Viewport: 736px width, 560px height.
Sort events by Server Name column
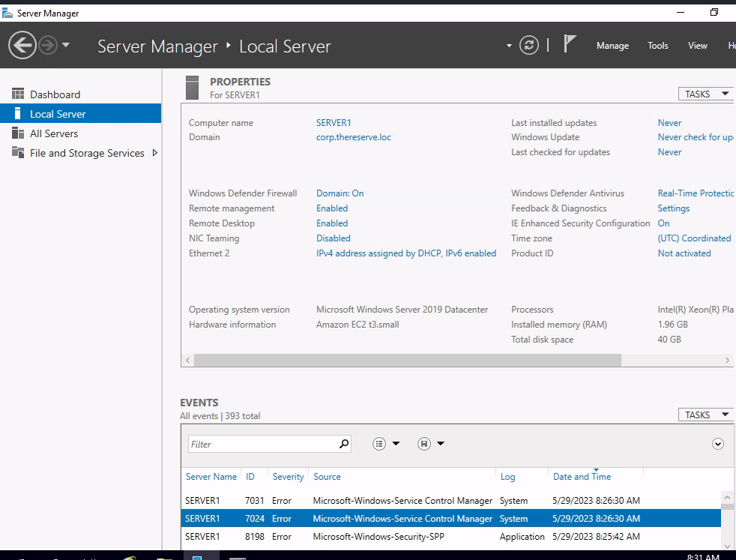click(x=211, y=477)
